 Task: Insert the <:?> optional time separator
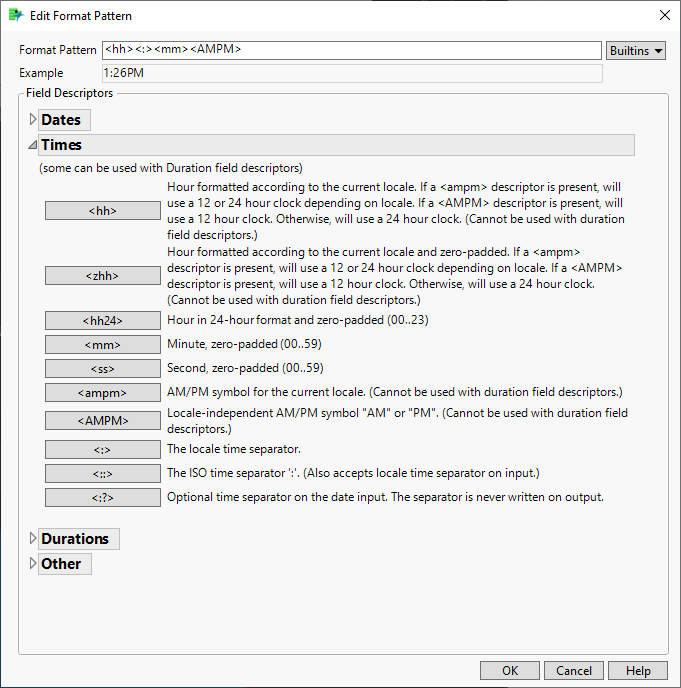click(x=103, y=498)
